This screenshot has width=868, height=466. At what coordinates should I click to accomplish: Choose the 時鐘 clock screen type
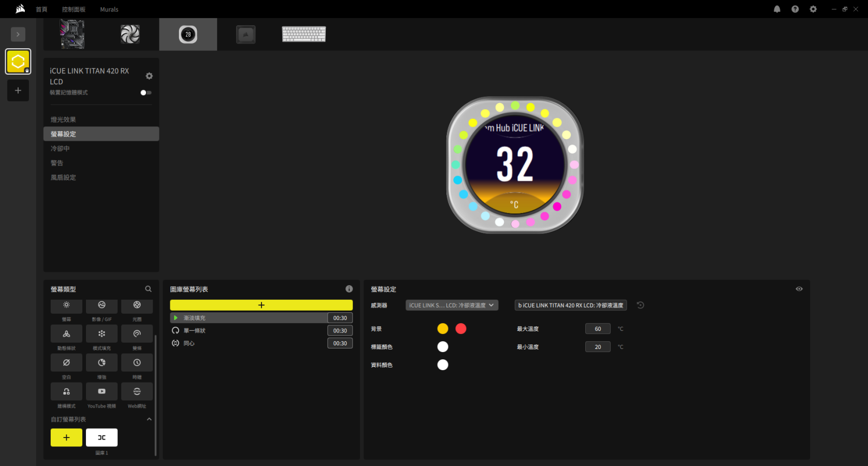point(137,363)
